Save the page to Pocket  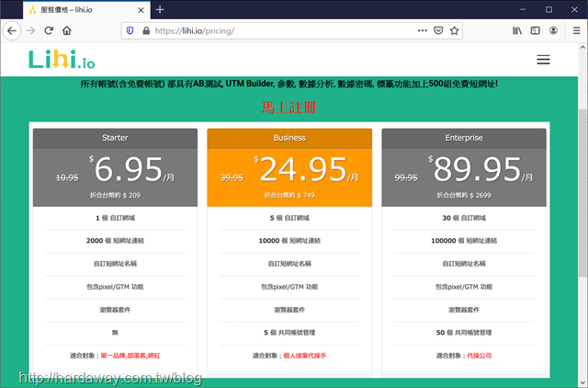point(438,30)
